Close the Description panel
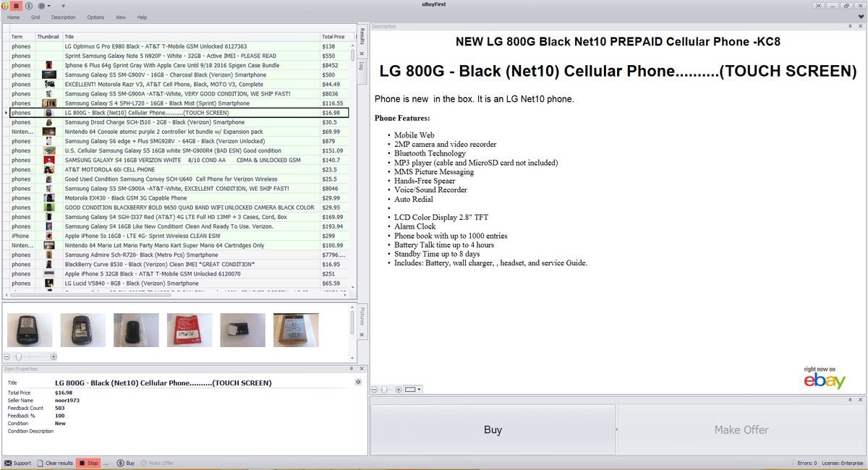Viewport: 868px width, 470px height. pos(861,27)
